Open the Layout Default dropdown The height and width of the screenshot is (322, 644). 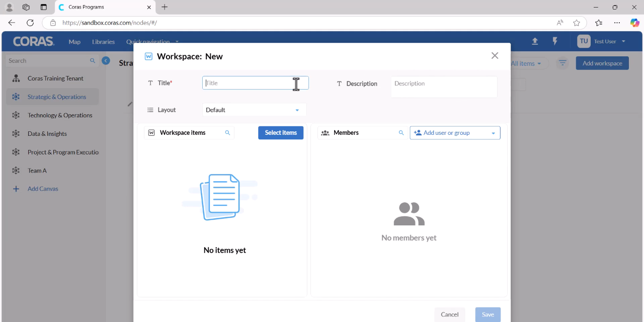click(x=254, y=110)
